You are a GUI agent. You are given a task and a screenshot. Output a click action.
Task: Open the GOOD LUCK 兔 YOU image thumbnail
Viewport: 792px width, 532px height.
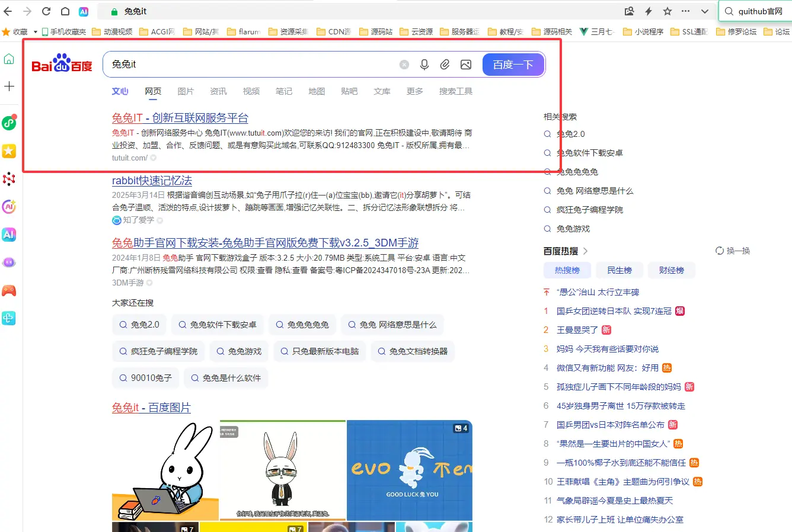(410, 471)
